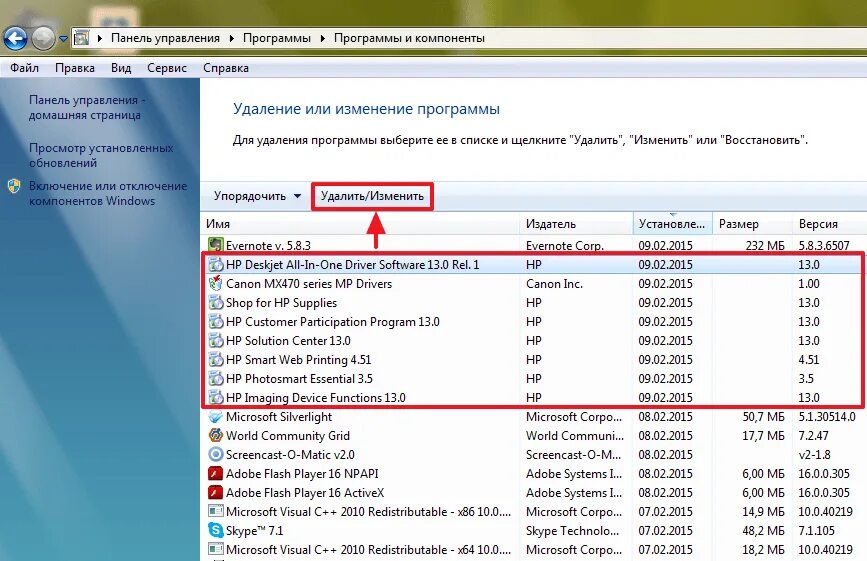Click the Evernote v. 5.8.3 icon

point(216,245)
